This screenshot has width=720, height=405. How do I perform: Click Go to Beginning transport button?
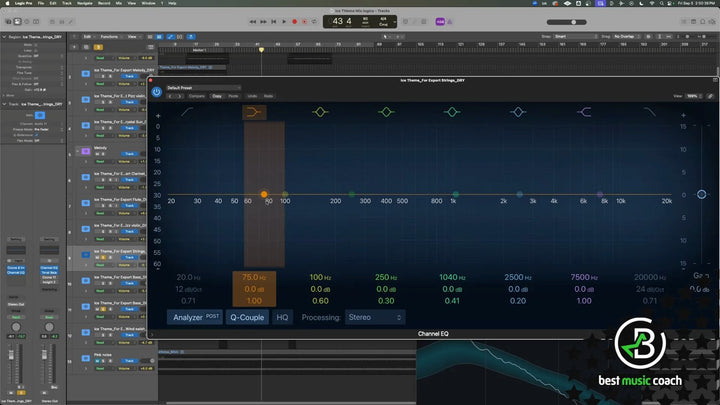point(274,22)
